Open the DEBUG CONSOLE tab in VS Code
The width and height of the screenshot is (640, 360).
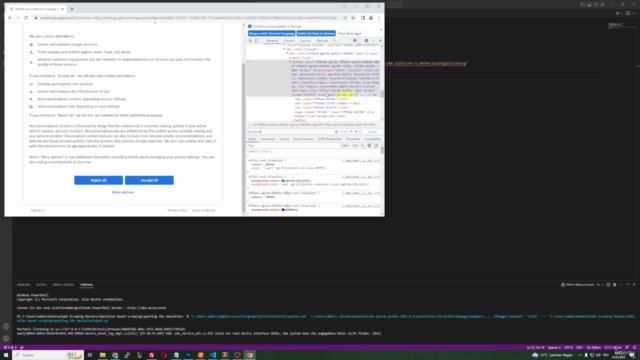coord(63,285)
